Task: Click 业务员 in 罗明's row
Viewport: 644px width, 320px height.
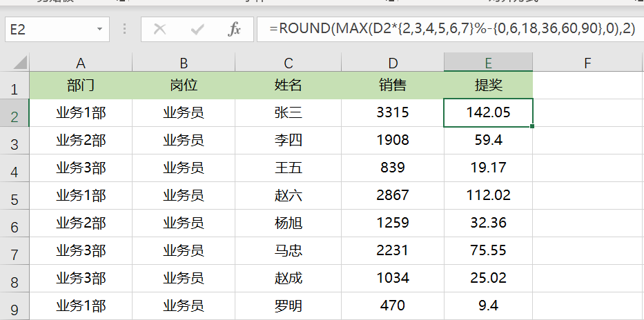Action: click(x=184, y=306)
